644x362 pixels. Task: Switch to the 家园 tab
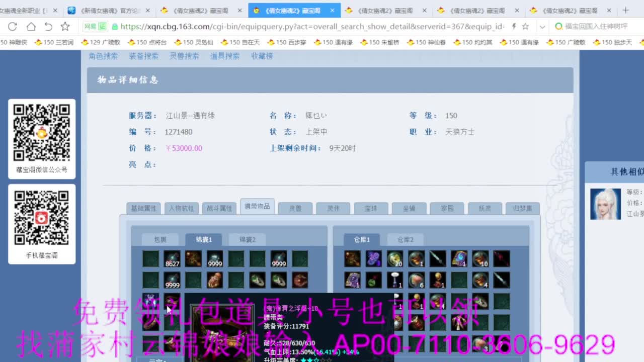(447, 208)
